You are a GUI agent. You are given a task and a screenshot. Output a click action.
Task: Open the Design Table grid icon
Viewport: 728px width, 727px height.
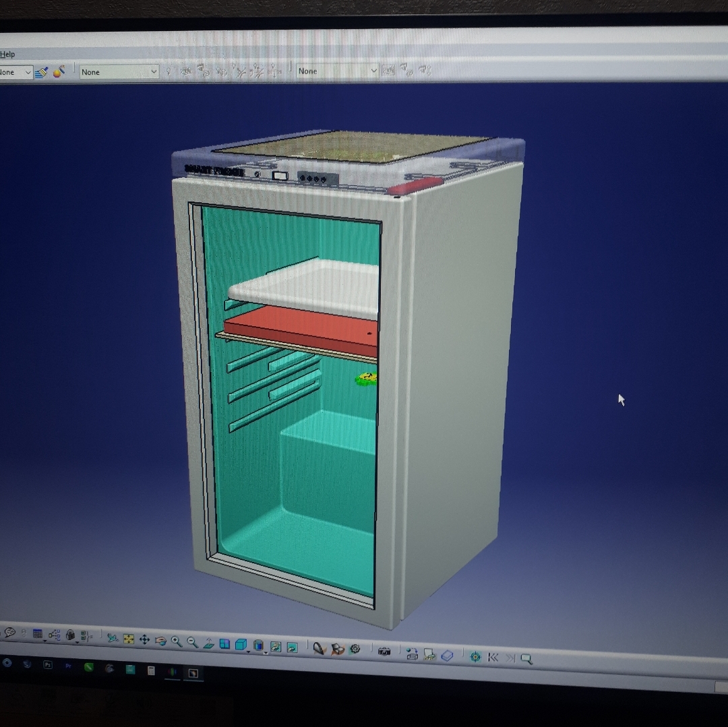point(38,634)
